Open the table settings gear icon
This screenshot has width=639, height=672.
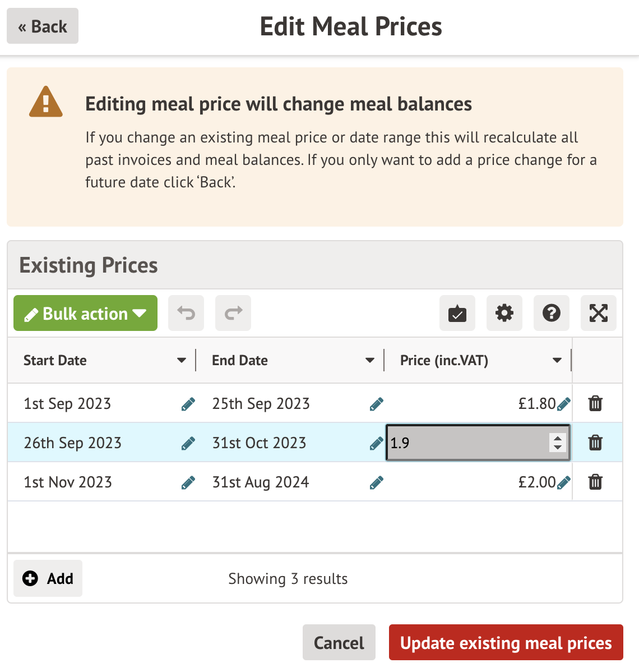(504, 313)
